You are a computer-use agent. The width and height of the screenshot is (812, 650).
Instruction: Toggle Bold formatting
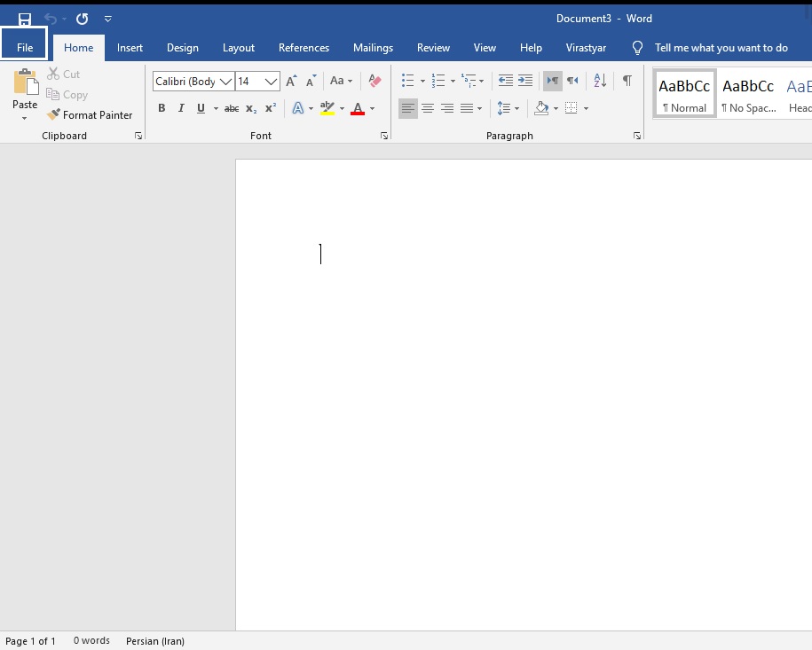point(162,108)
